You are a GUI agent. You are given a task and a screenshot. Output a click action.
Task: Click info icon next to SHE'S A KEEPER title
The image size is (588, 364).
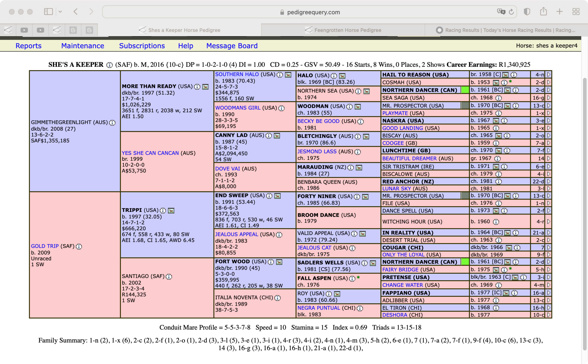point(110,65)
